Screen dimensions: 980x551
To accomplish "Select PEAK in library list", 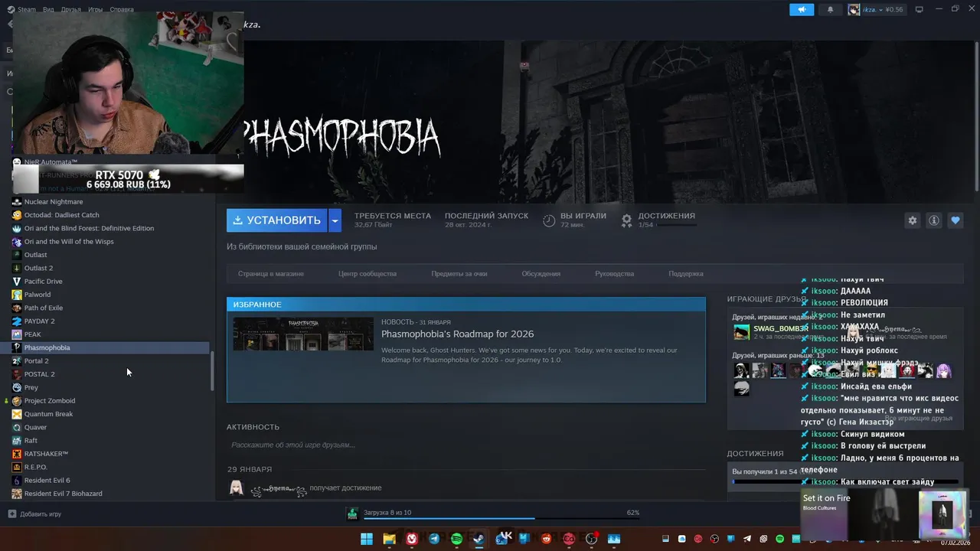I will 33,334.
